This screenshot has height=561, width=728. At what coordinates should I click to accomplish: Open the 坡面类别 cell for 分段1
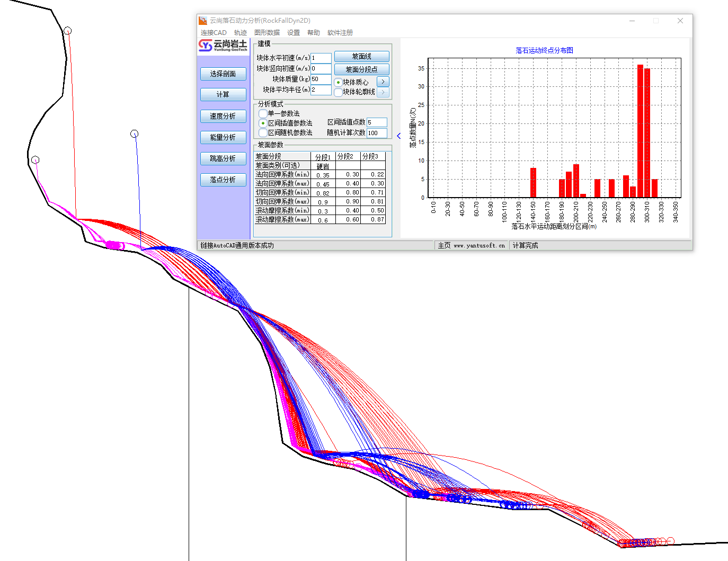click(x=323, y=166)
